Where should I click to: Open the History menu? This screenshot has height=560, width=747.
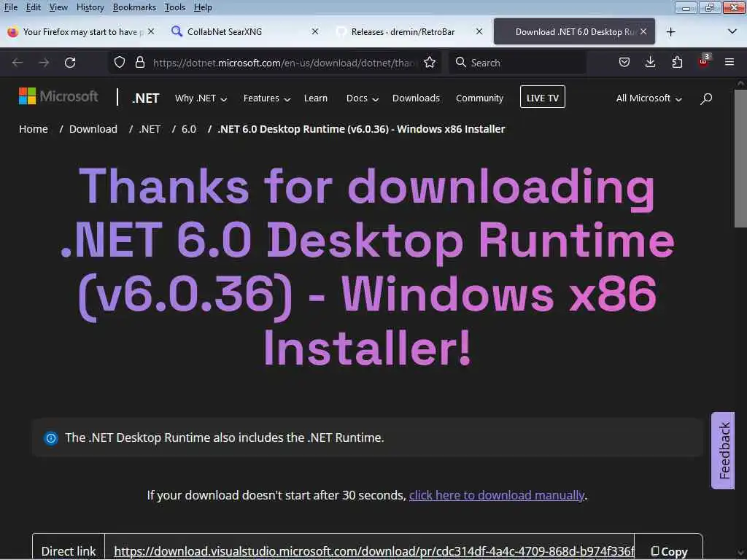point(90,7)
